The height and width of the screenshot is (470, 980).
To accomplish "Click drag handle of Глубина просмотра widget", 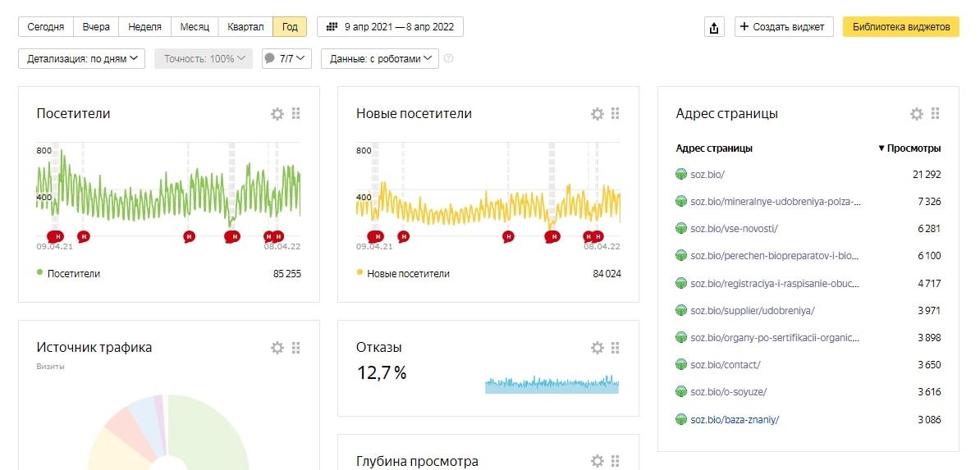I will [x=616, y=461].
